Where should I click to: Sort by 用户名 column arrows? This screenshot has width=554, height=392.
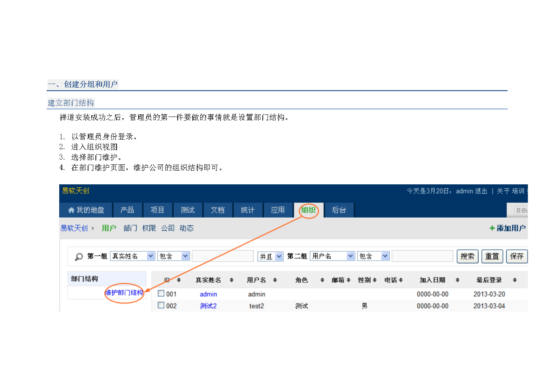tap(275, 280)
